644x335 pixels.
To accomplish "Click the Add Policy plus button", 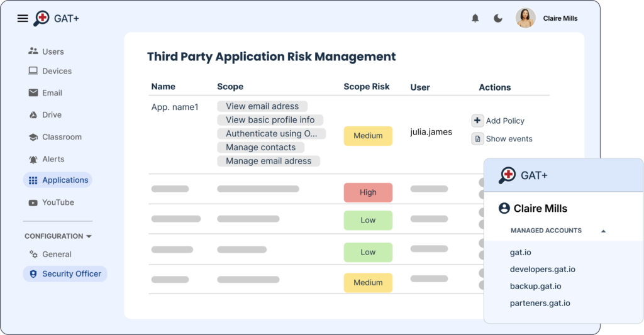I will 477,121.
